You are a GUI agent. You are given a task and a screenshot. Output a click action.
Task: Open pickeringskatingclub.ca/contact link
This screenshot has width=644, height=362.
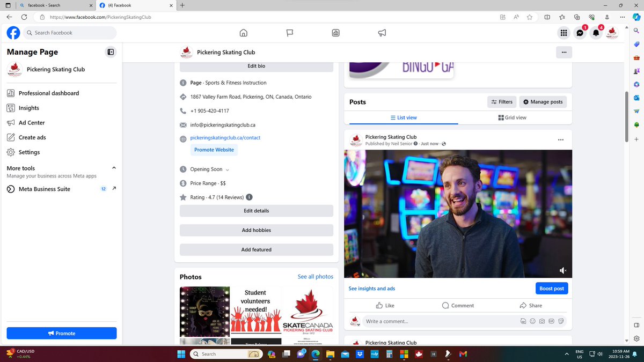click(225, 138)
